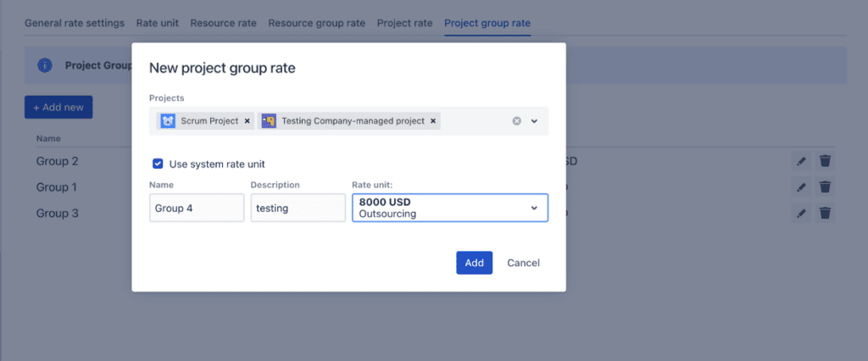Edit Group 2 with pencil icon
Screen dimensions: 868x361
coord(801,161)
